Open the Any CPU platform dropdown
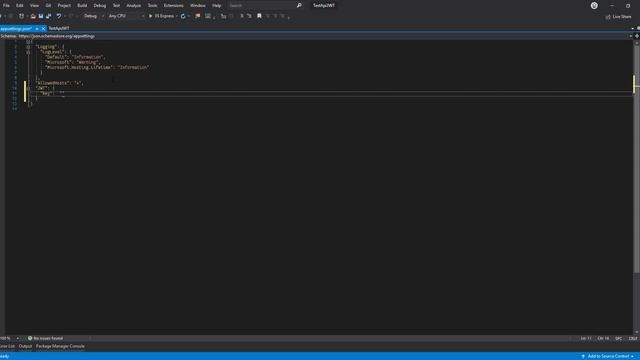The height and width of the screenshot is (360, 640). tap(126, 16)
